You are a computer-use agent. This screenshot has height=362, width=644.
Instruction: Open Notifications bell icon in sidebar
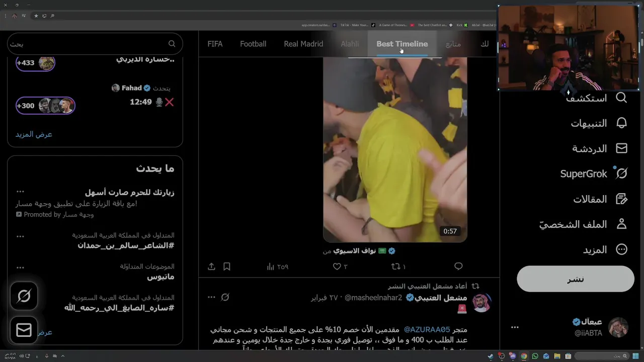(x=621, y=123)
